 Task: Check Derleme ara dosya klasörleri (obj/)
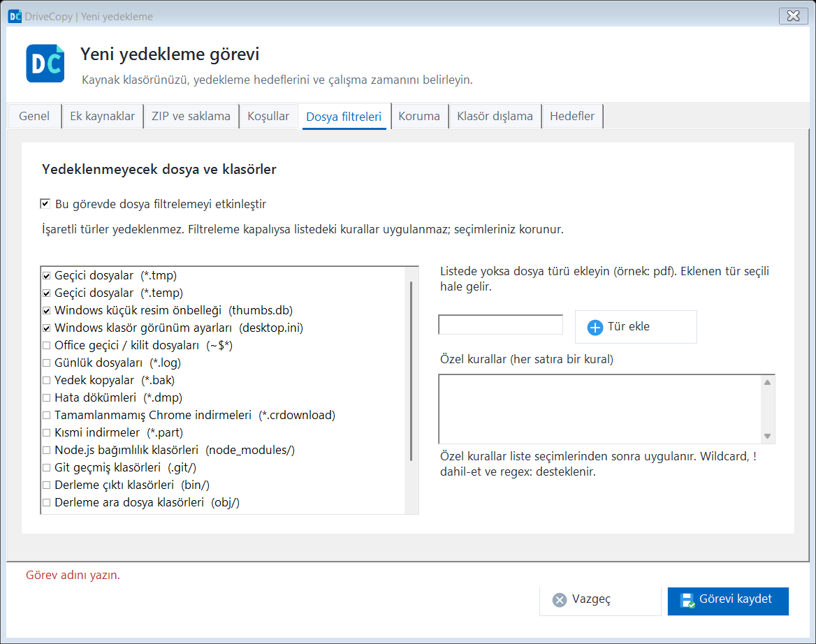point(46,502)
